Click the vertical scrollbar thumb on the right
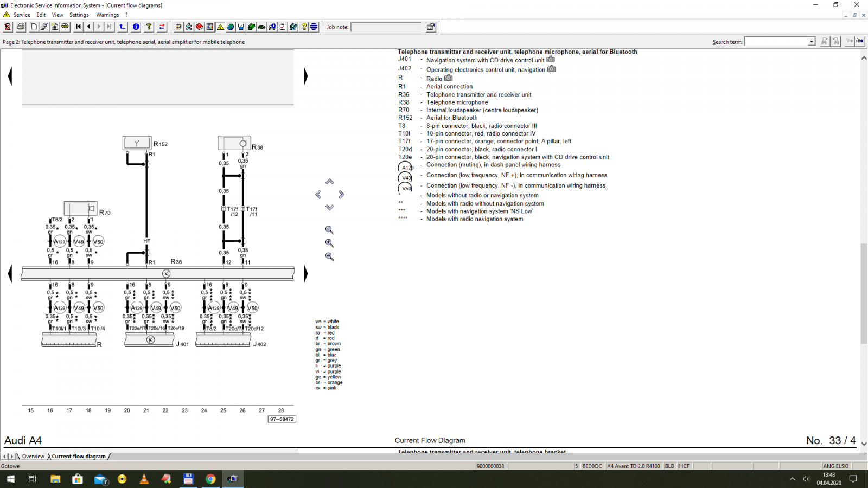 [864, 294]
